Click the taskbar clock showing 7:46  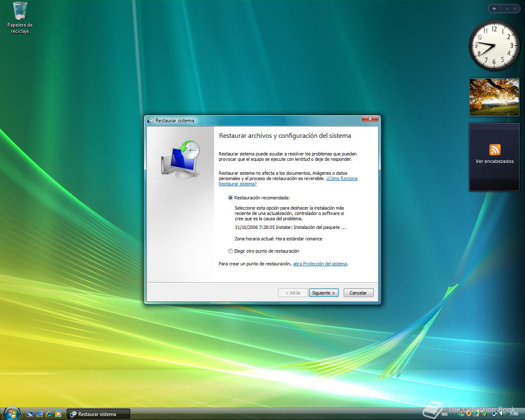(514, 413)
